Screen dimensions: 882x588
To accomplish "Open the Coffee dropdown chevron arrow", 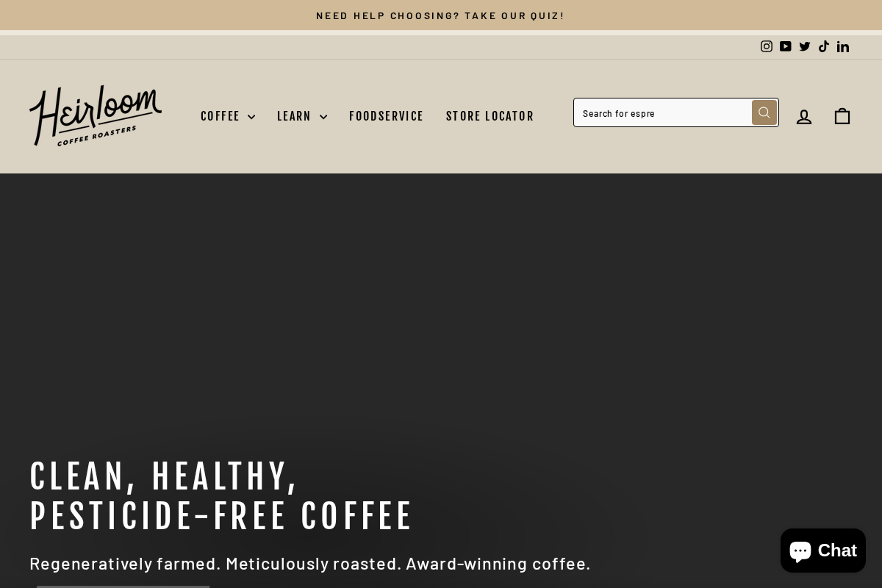I will tap(251, 116).
